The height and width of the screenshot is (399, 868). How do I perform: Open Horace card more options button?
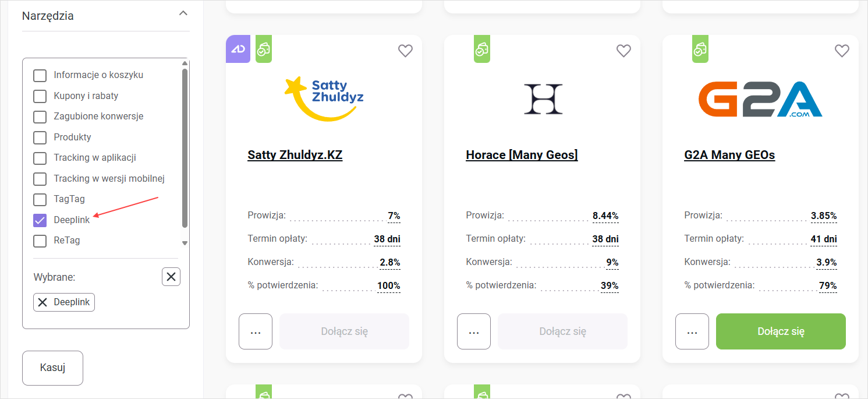pos(474,331)
